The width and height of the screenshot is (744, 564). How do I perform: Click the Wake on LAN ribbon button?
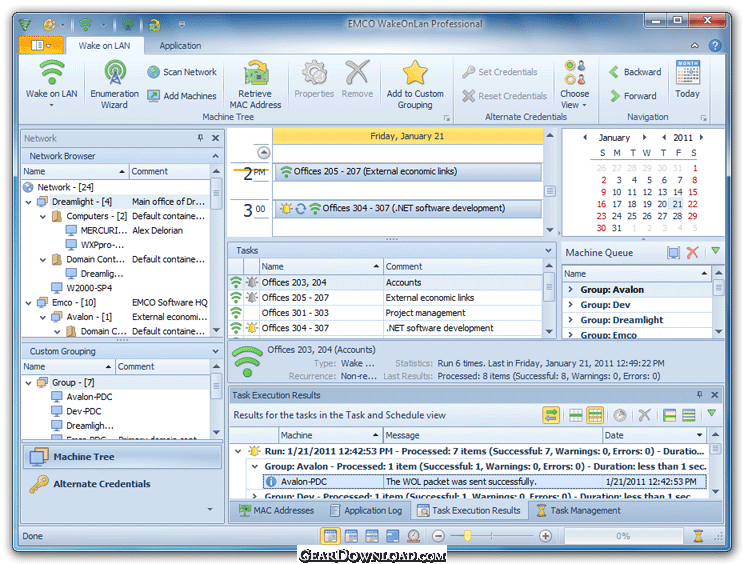click(51, 83)
